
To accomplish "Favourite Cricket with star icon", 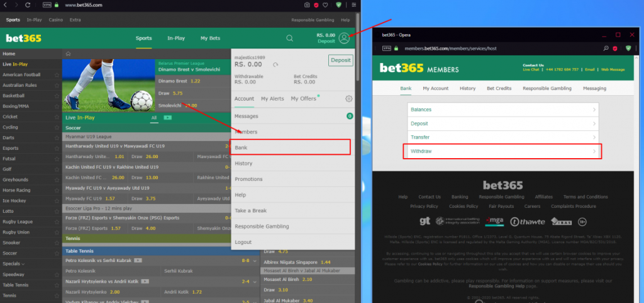I will [x=57, y=117].
